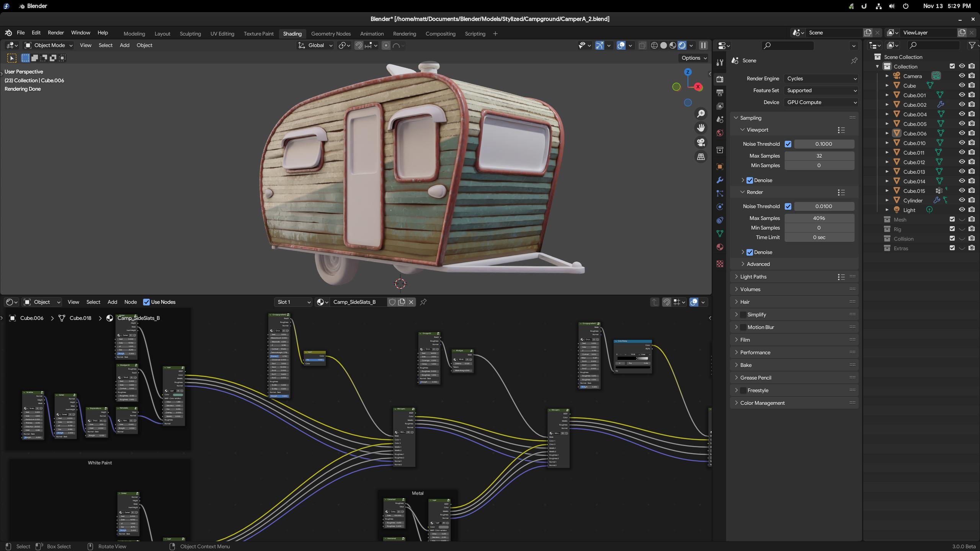Duplicate material with new copy icon
This screenshot has width=980, height=551.
point(402,302)
